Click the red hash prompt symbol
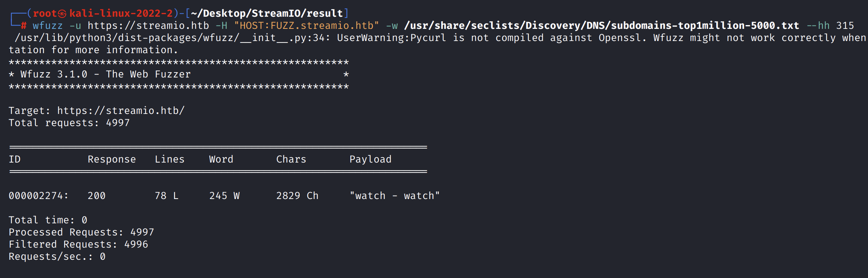The width and height of the screenshot is (868, 278). coord(24,26)
